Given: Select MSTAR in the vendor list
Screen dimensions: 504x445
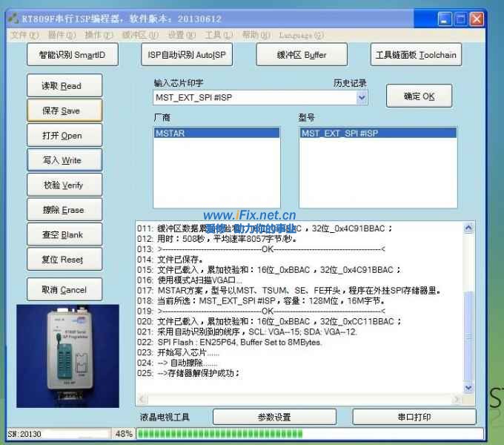Looking at the screenshot, I should pos(216,133).
